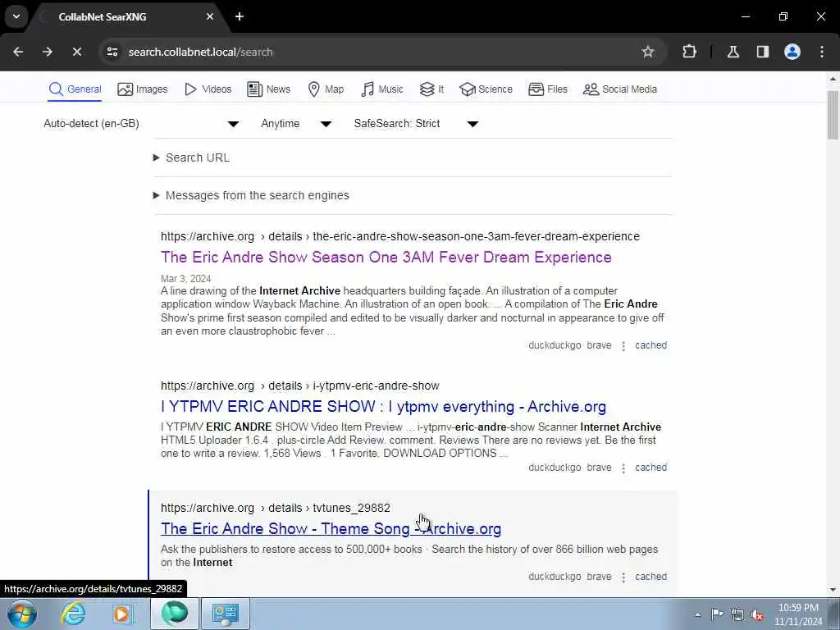Select the General search category
The height and width of the screenshot is (630, 840).
(75, 89)
